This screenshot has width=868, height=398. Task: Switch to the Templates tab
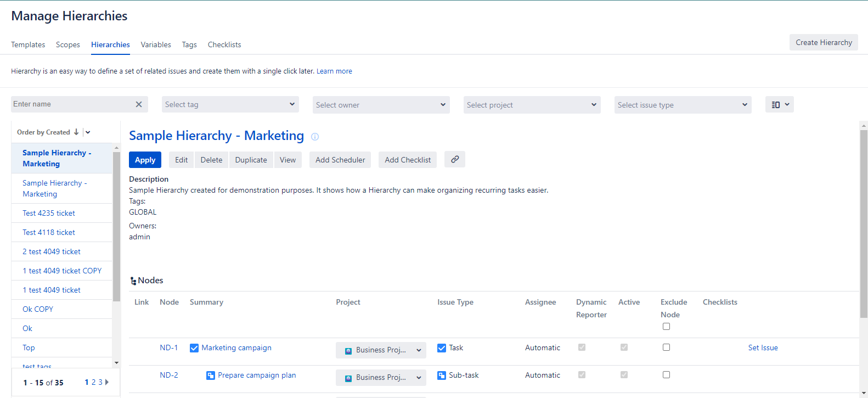(28, 44)
